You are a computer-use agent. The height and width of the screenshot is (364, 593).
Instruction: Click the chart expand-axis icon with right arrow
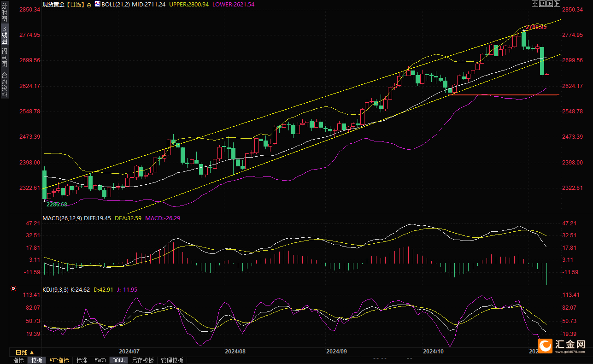tap(550, 4)
